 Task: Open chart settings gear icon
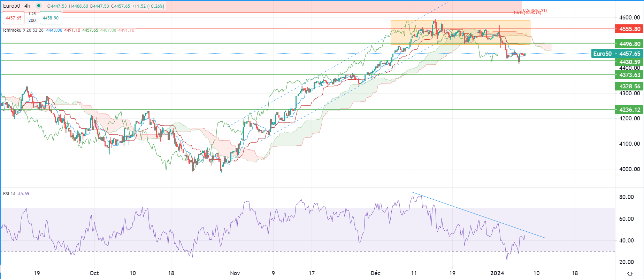630,273
